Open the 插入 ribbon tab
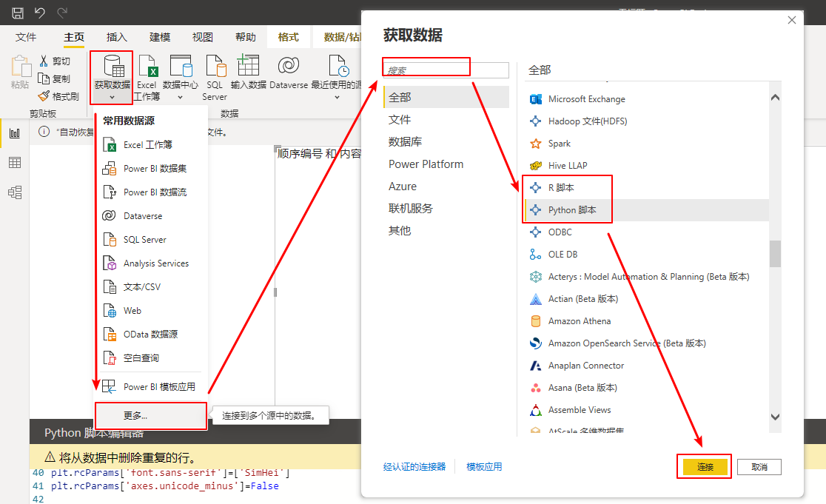Viewport: 826px width, 504px height. pos(116,37)
